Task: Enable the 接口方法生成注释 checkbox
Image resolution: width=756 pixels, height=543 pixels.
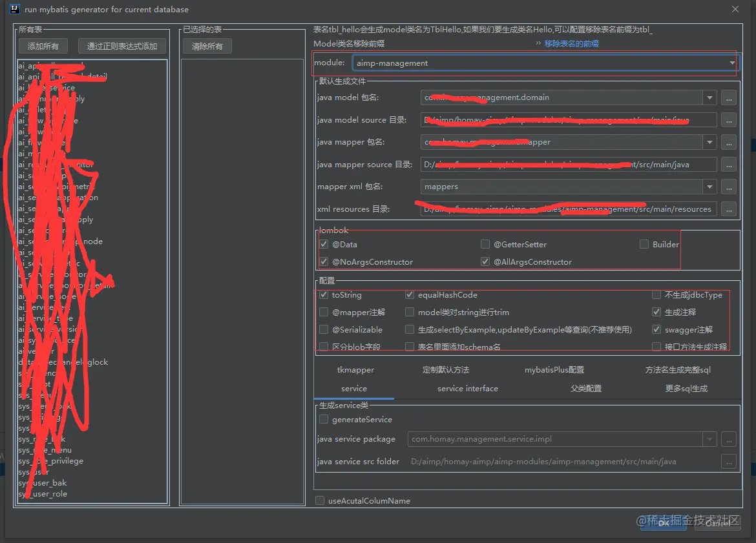Action: tap(656, 347)
